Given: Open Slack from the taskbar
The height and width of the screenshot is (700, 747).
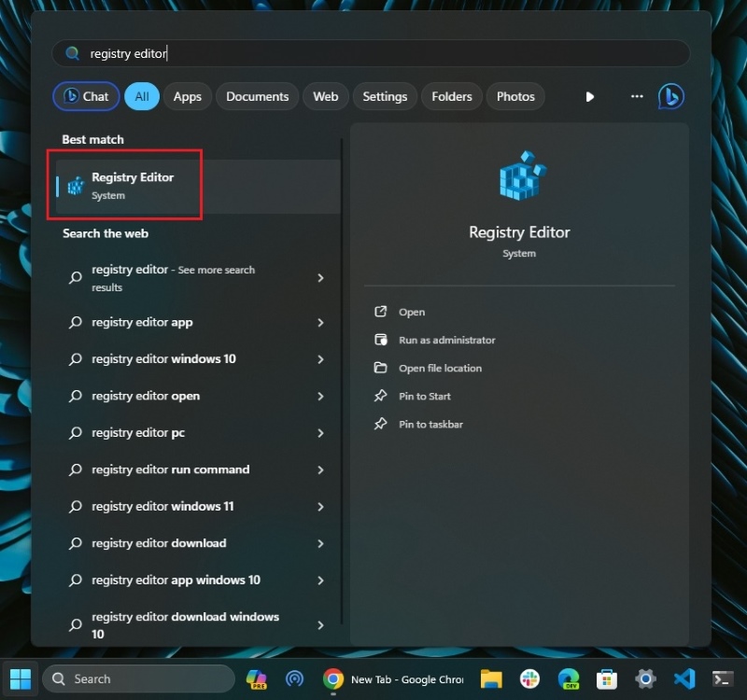Looking at the screenshot, I should (x=530, y=679).
